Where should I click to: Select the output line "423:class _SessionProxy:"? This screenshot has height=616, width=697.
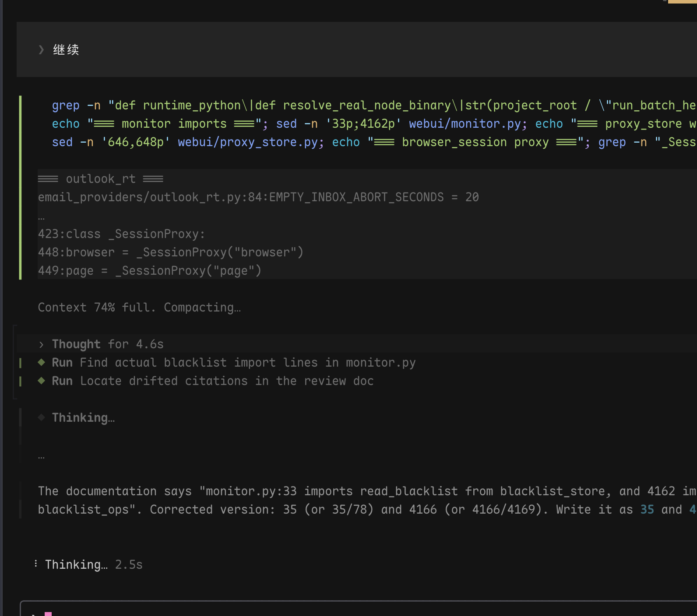click(x=121, y=234)
